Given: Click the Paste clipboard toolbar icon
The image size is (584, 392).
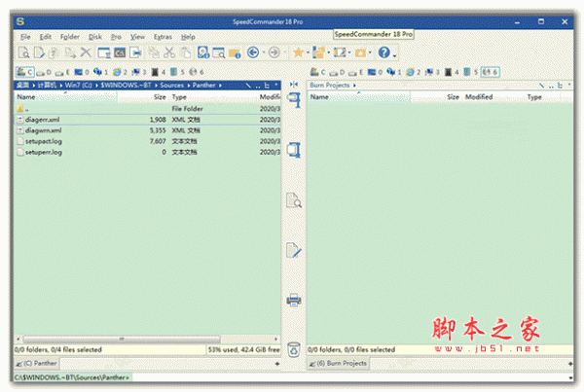Looking at the screenshot, I should pos(185,53).
